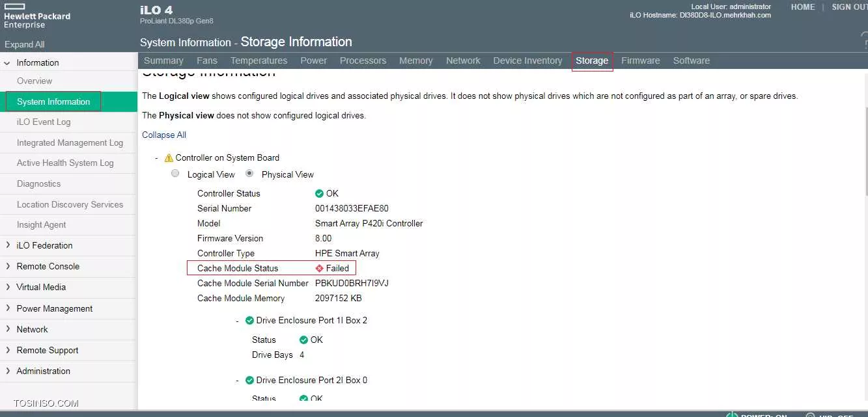868x417 pixels.
Task: Expand the iLO Federation menu
Action: coord(8,245)
